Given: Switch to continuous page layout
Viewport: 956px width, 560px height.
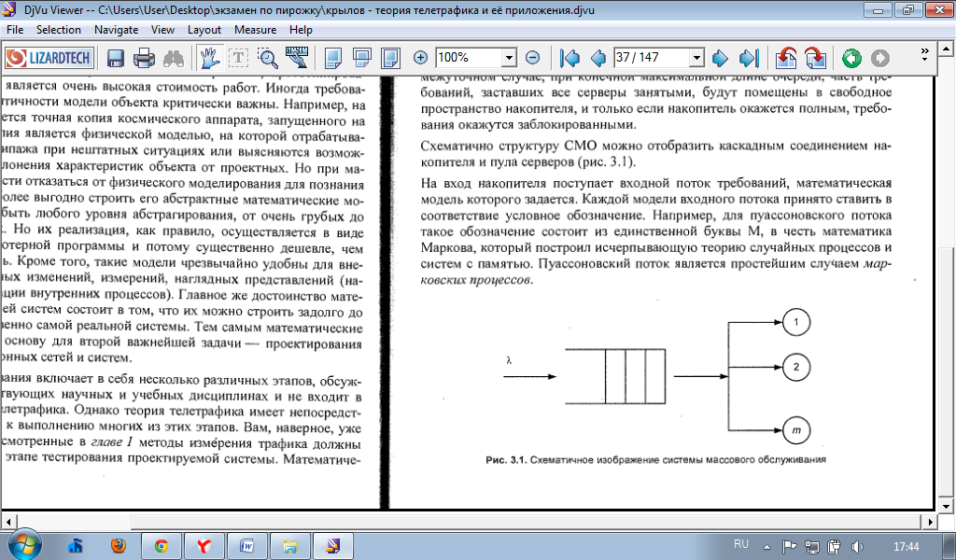Looking at the screenshot, I should pos(361,59).
